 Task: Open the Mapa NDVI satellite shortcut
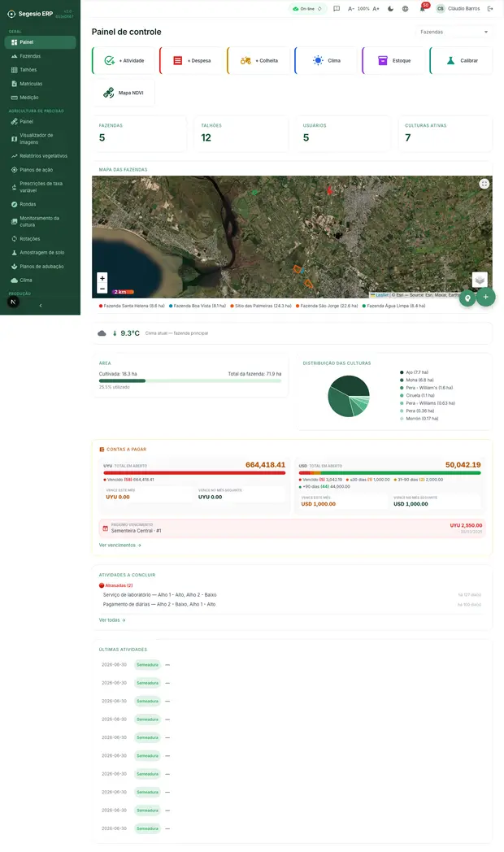(124, 93)
